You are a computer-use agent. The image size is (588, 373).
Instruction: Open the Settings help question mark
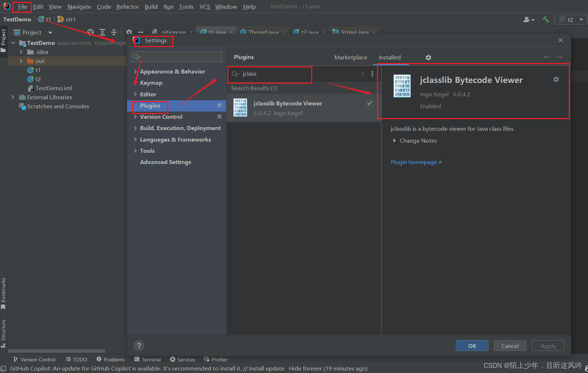coord(139,345)
